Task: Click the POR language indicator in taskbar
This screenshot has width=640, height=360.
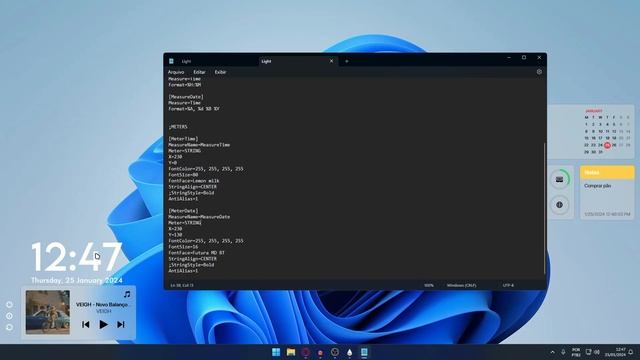Action: click(576, 352)
